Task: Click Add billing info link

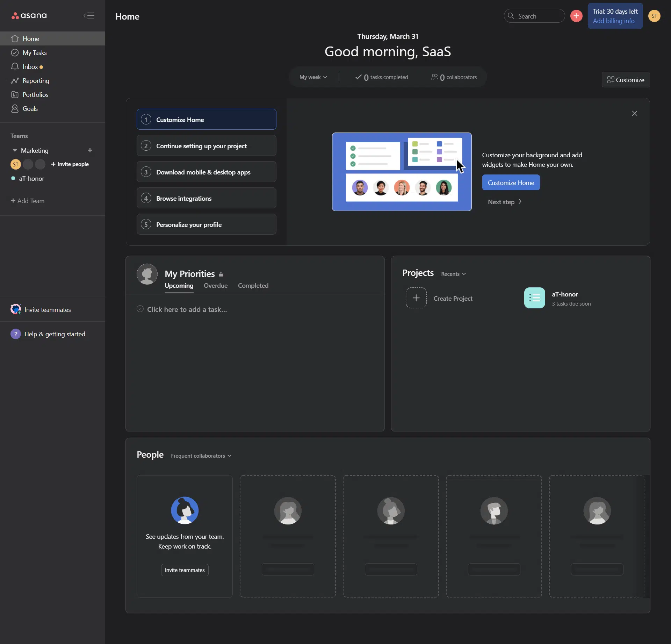Action: coord(614,21)
